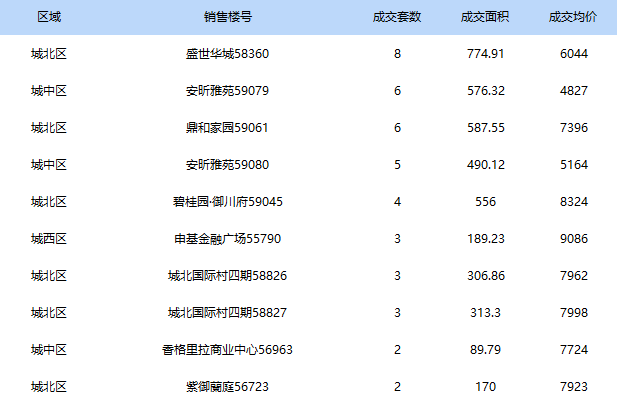Image resolution: width=617 pixels, height=409 pixels.
Task: Click the average price 7998
Action: (574, 313)
